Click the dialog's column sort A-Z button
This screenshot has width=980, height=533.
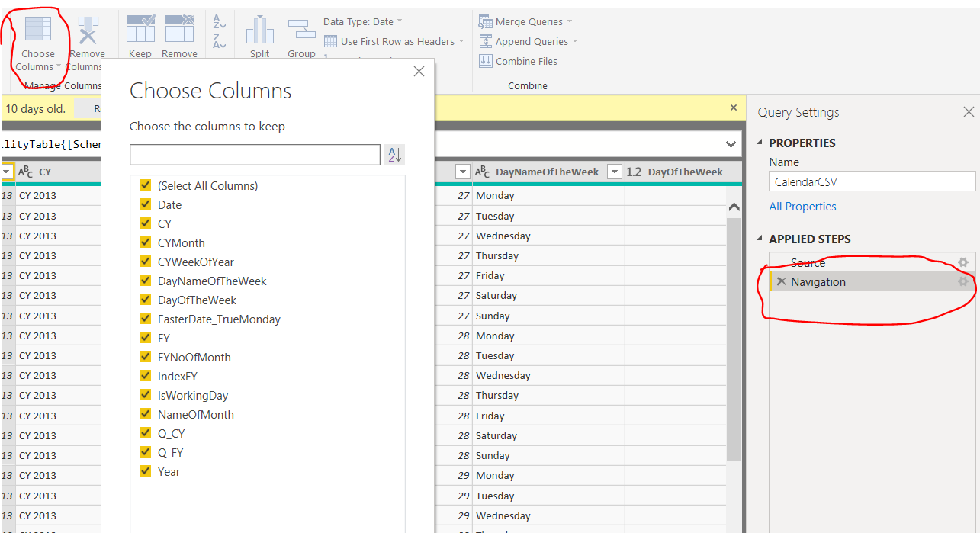tap(394, 155)
